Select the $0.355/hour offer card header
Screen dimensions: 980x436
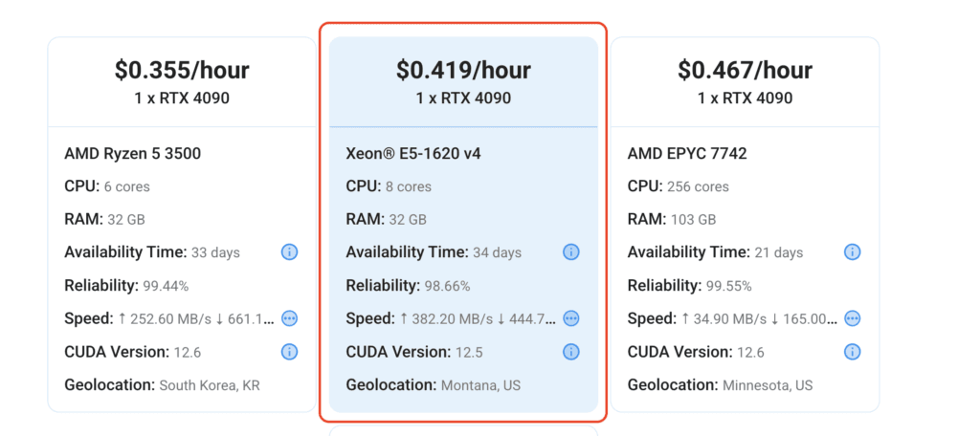tap(182, 82)
